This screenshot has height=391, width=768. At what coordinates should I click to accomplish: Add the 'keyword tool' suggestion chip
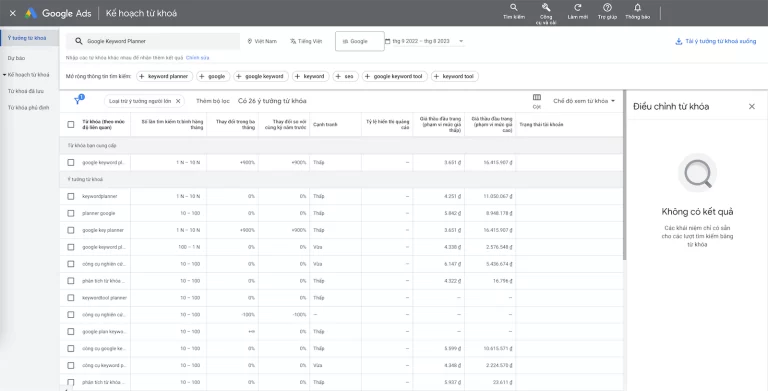[x=455, y=76]
